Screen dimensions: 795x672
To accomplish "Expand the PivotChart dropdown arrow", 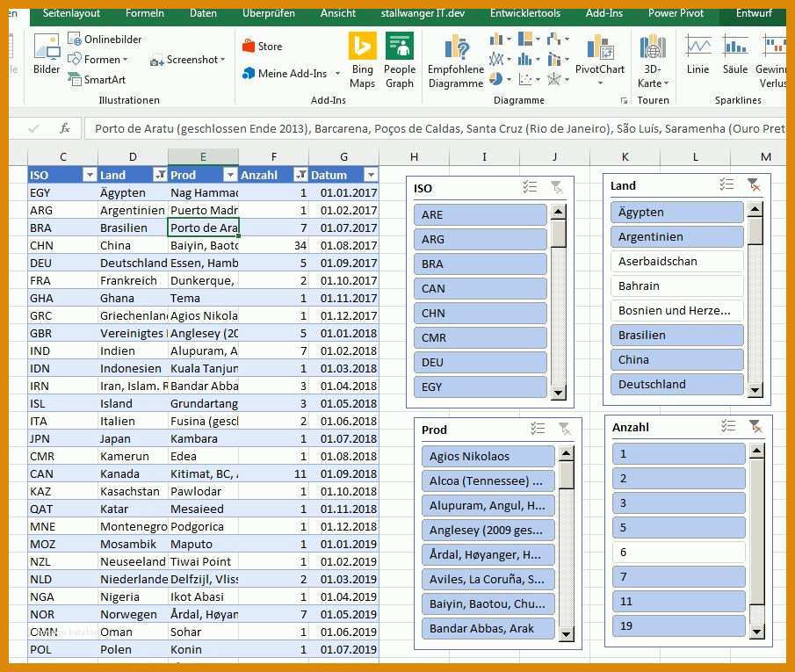I will 600,83.
